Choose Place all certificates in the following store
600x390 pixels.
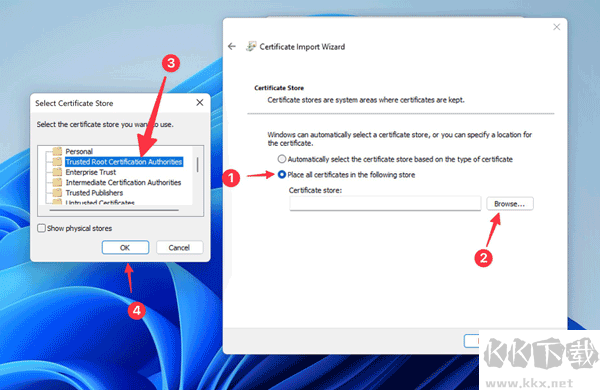(x=282, y=175)
